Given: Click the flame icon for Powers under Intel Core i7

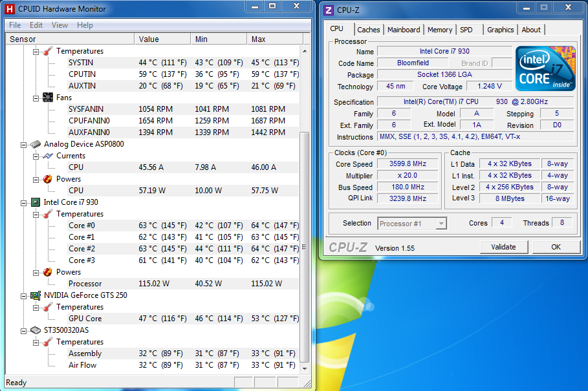Looking at the screenshot, I should click(x=48, y=272).
